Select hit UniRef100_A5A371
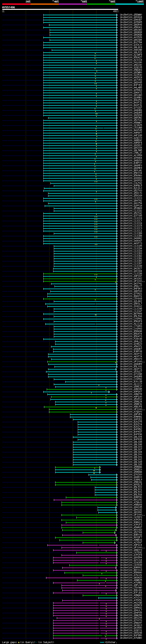The image size is (146, 644). tap(131, 346)
